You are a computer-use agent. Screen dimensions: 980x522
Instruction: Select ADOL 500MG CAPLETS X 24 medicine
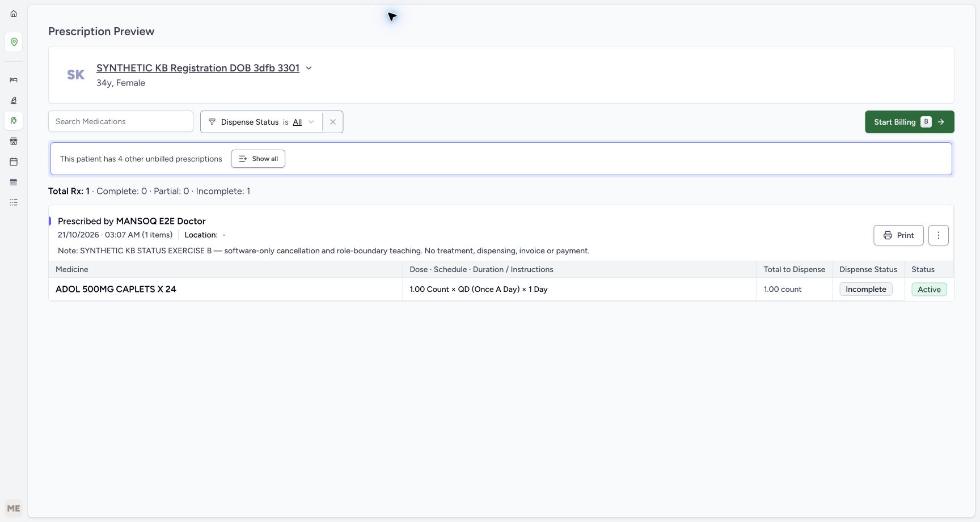(116, 289)
